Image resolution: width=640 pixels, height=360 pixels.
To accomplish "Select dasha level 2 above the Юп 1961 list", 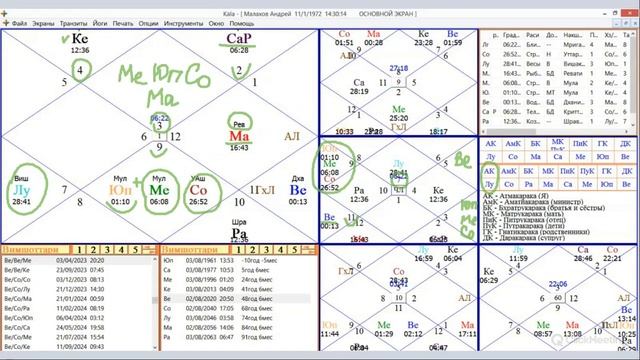I will pos(252,250).
